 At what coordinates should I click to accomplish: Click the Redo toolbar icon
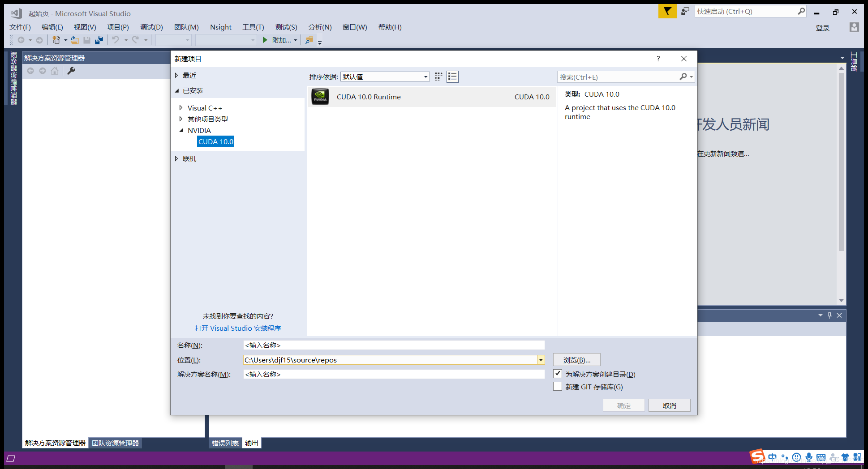click(x=135, y=40)
